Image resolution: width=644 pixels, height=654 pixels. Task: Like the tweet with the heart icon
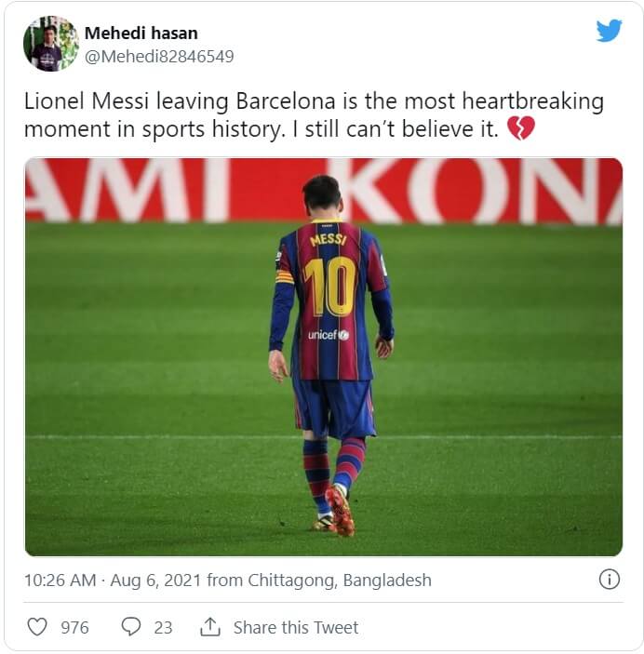coord(37,627)
